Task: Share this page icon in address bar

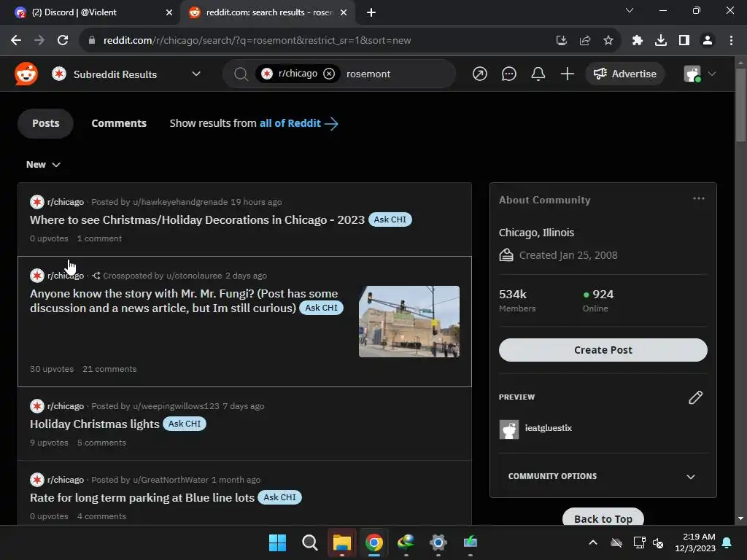Action: click(584, 41)
